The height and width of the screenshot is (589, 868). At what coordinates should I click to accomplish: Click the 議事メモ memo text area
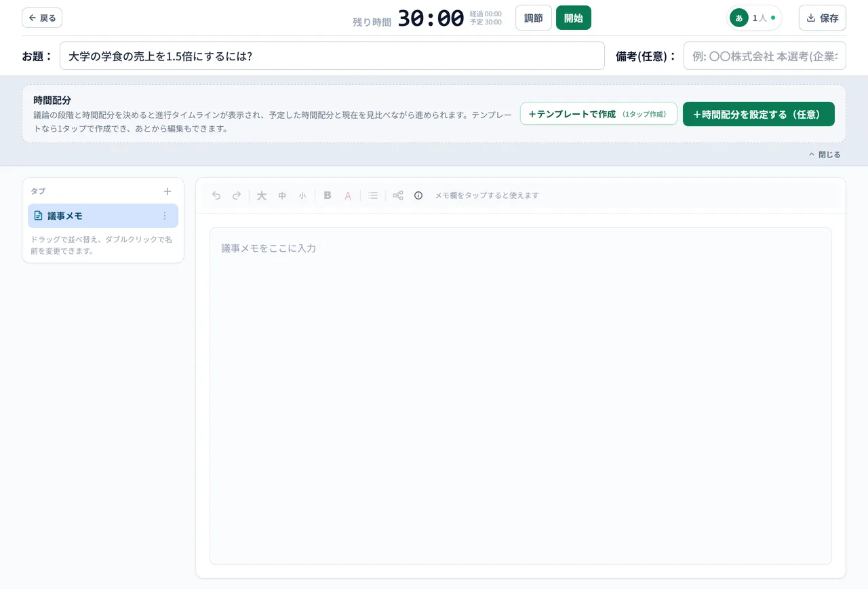coord(521,396)
